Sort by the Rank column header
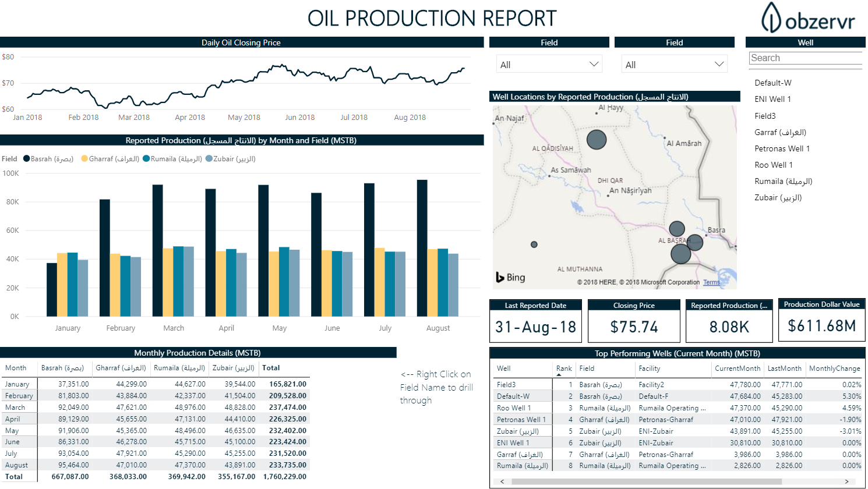868x489 pixels. pyautogui.click(x=564, y=368)
